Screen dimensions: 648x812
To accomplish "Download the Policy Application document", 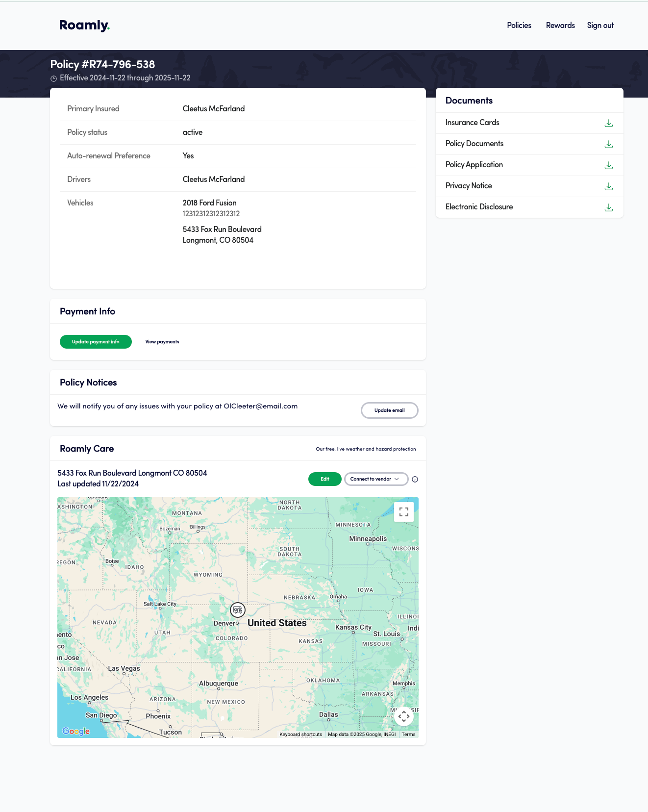I will [x=608, y=165].
